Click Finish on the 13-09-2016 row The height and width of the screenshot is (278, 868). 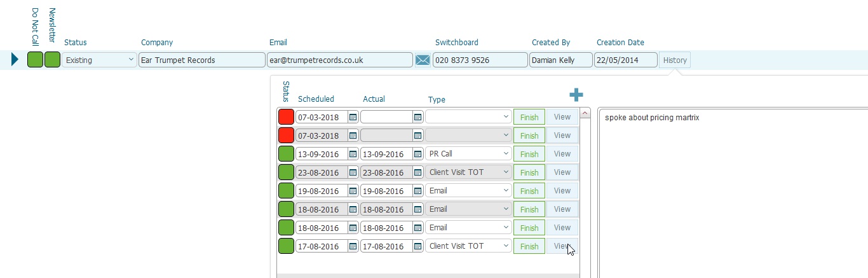(x=529, y=154)
